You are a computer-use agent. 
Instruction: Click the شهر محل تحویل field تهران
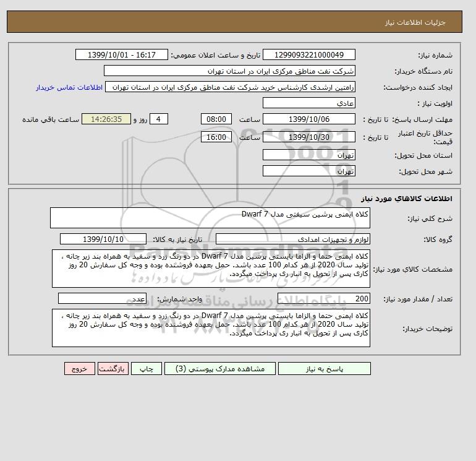point(308,171)
